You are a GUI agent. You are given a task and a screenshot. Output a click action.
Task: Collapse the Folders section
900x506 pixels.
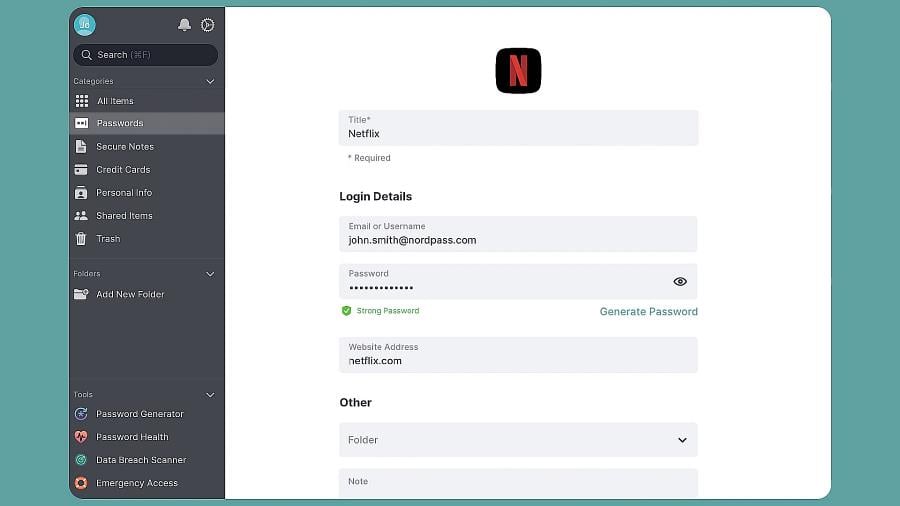click(x=210, y=274)
